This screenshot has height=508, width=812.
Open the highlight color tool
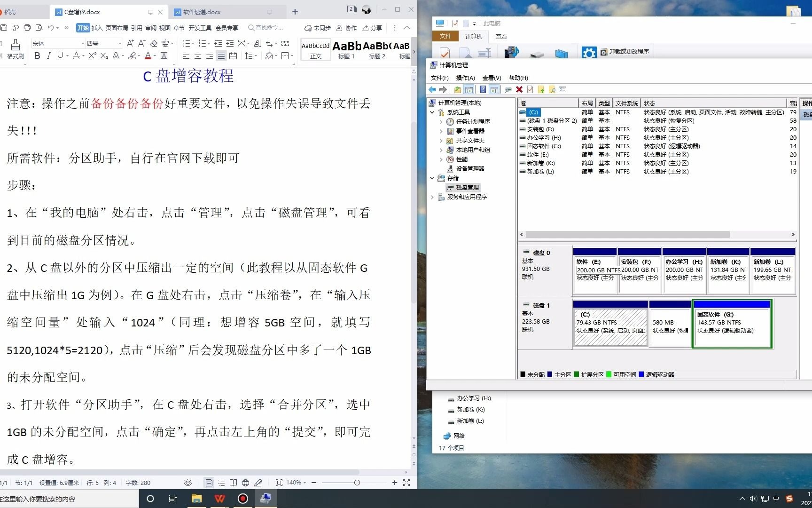click(133, 55)
